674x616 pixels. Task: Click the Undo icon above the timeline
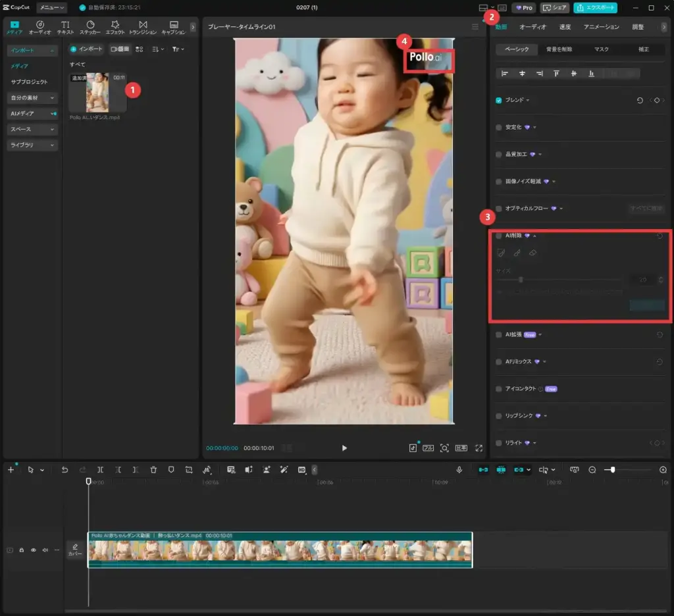tap(63, 469)
